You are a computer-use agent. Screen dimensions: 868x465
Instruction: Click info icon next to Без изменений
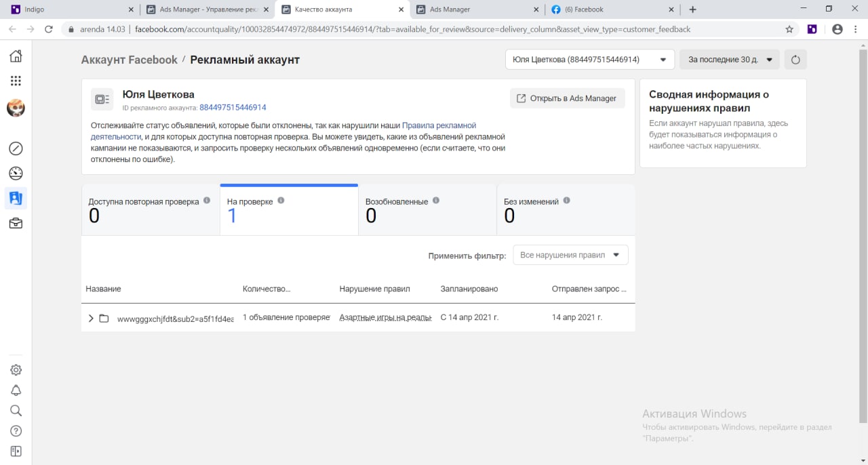pos(566,201)
